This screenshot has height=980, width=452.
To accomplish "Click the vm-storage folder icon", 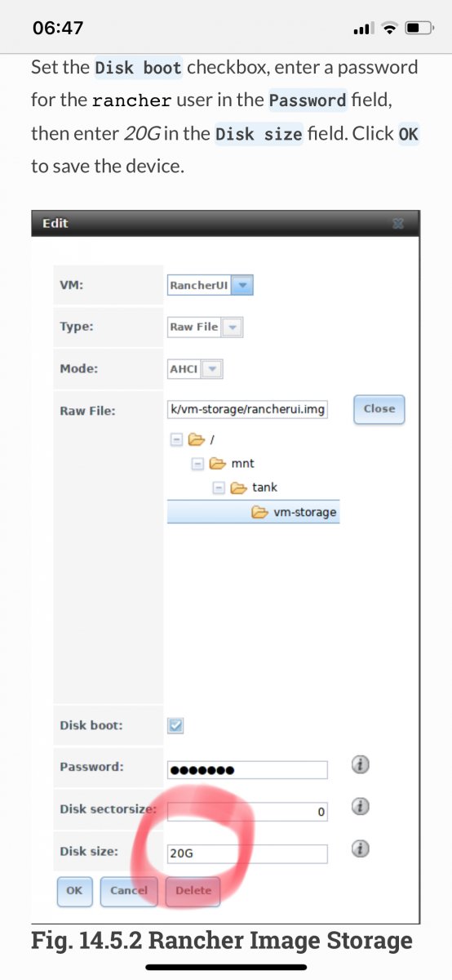I will point(259,513).
